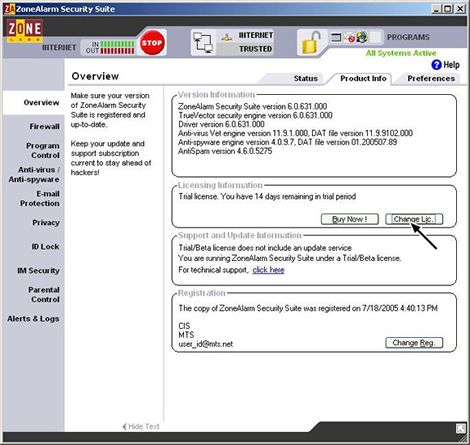
Task: Open ID Lock section
Action: [45, 246]
